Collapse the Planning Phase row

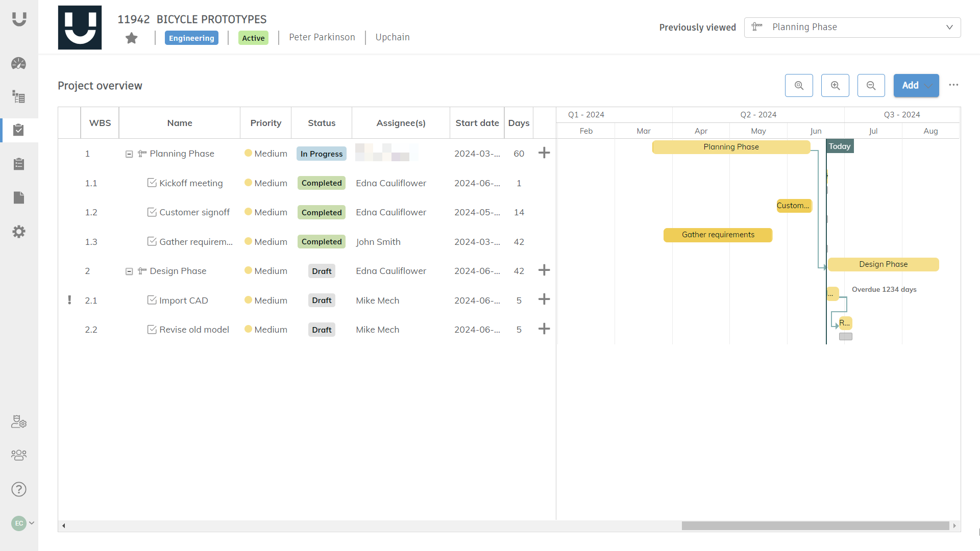pyautogui.click(x=129, y=154)
